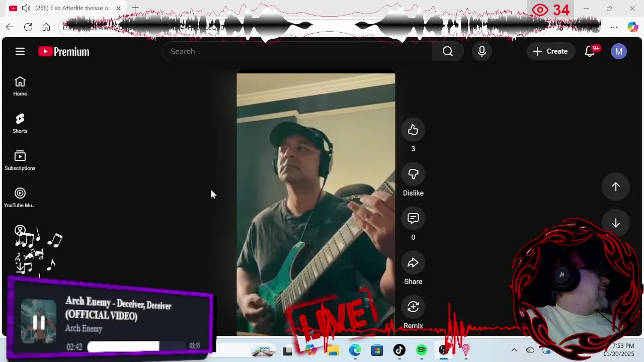Pause the Arch Enemy track overlay
Viewport: 644px width, 362px height.
point(39,322)
